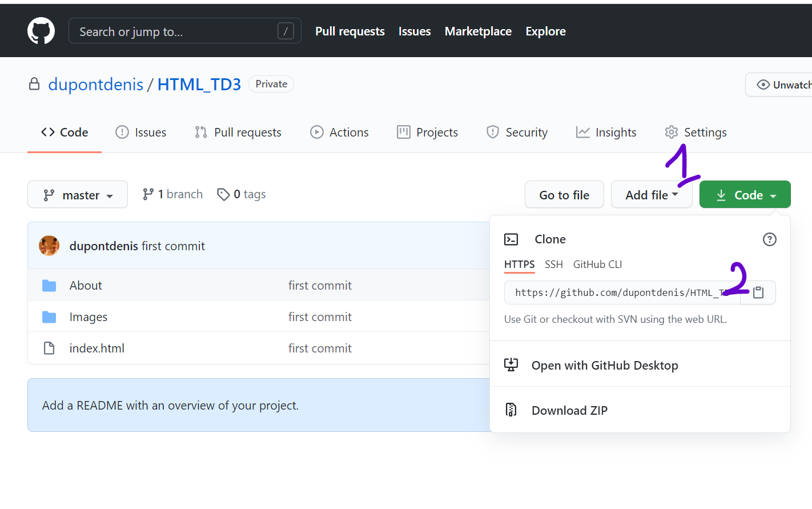
Task: Open the first commit message in header row
Action: pos(173,246)
